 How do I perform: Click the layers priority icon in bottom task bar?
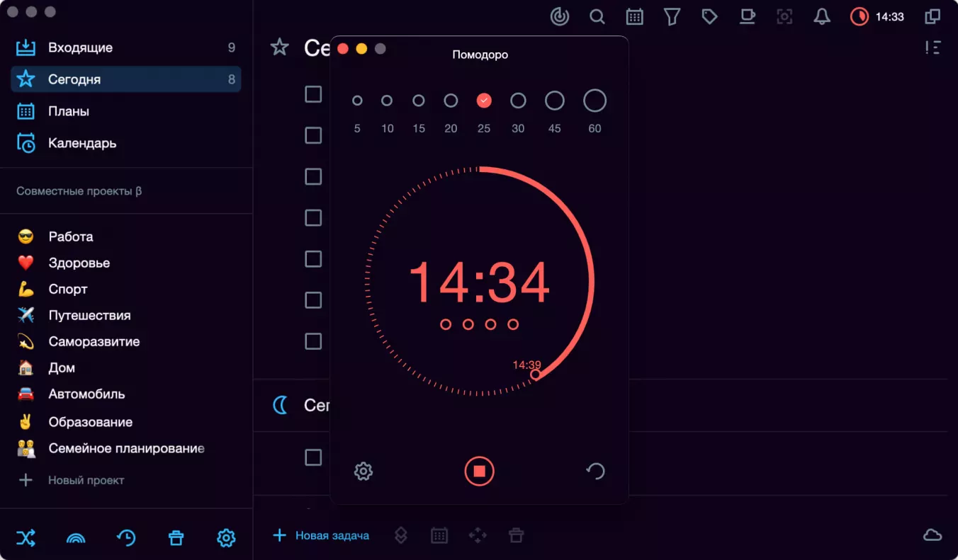401,535
